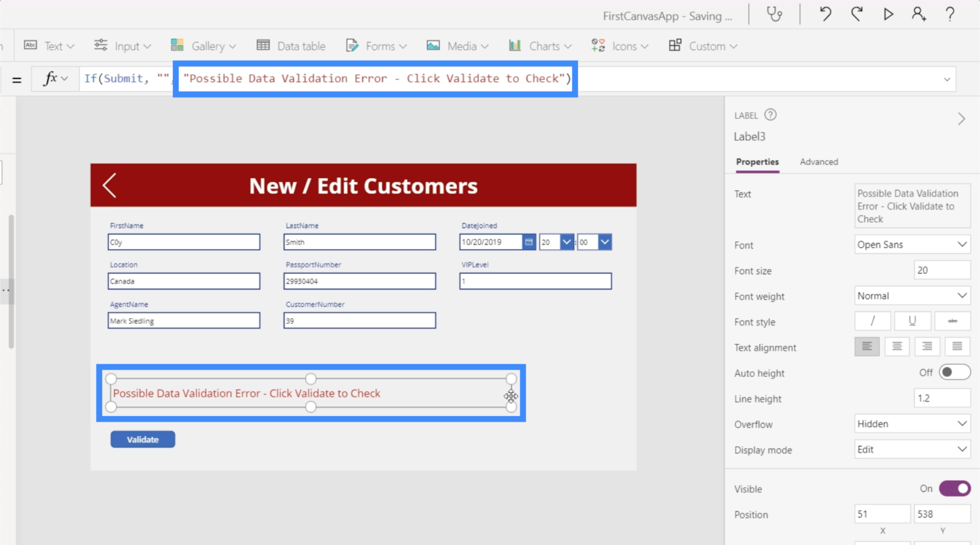The image size is (980, 545).
Task: Redo the last action
Action: coord(857,14)
